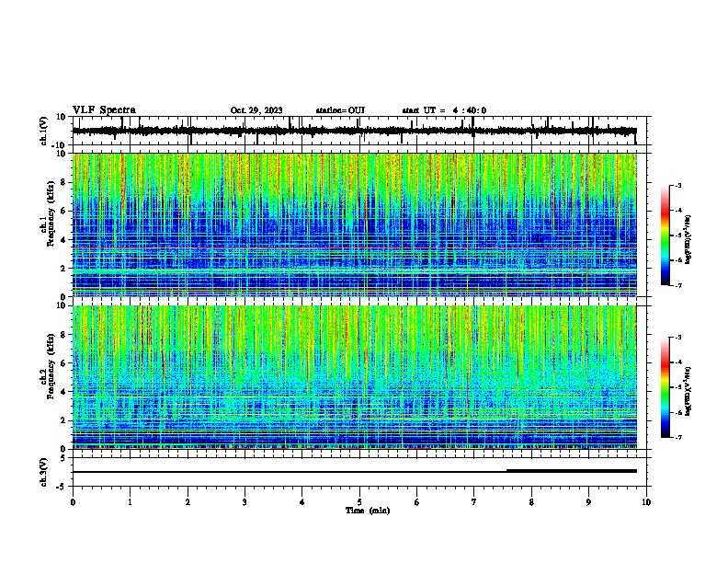
Task: Click the time axis tick label "2"
Action: (x=188, y=502)
